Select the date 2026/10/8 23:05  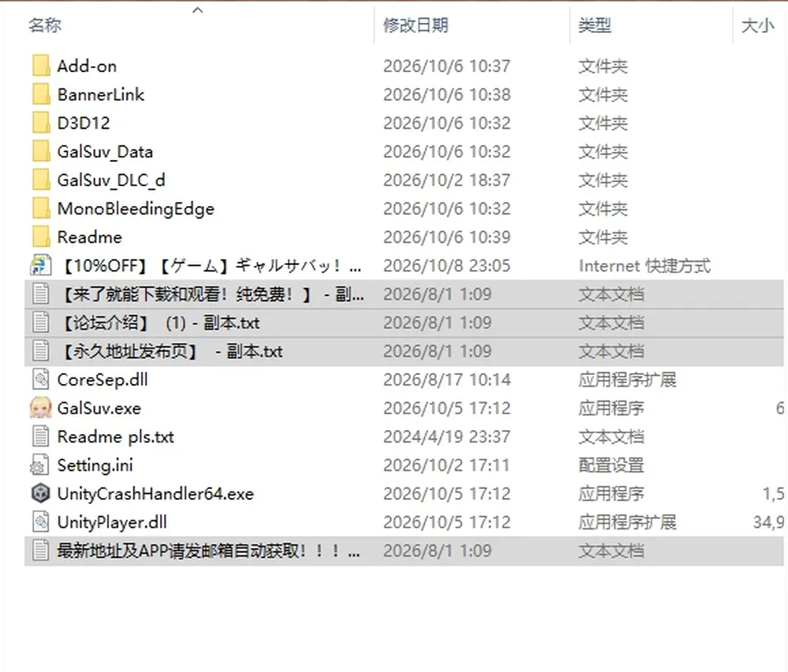[447, 266]
